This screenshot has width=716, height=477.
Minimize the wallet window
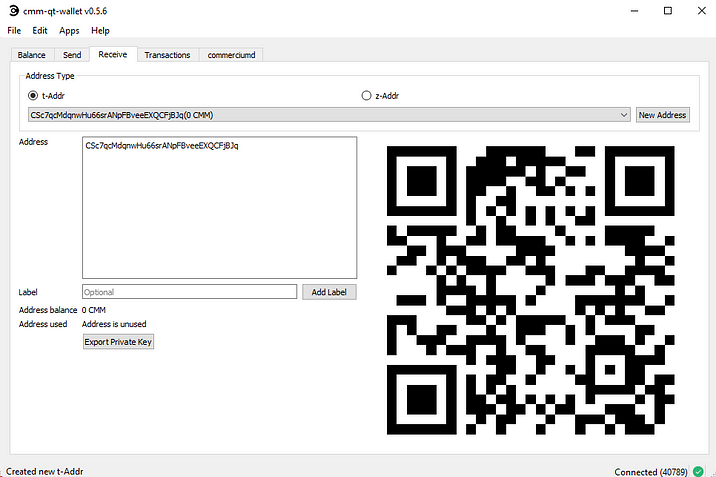coord(634,11)
